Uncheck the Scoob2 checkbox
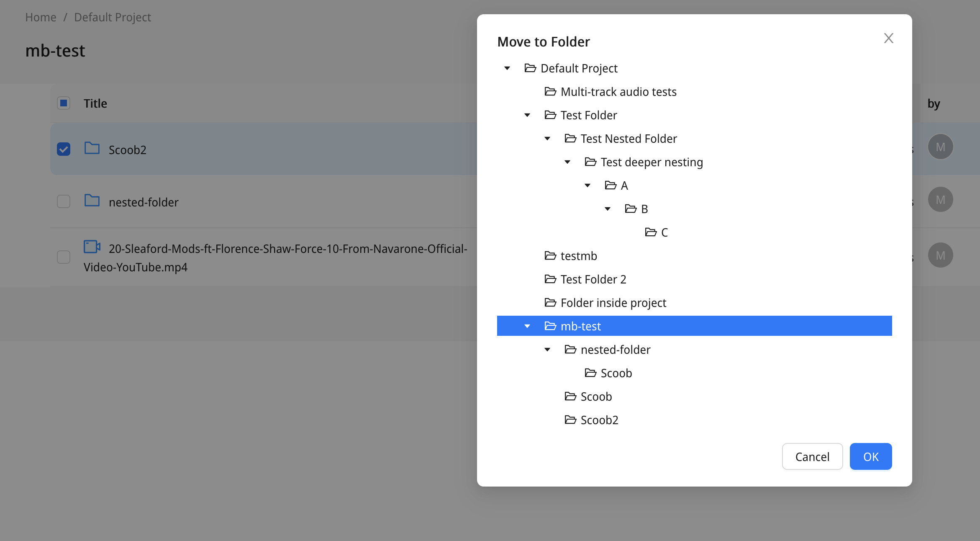The width and height of the screenshot is (980, 541). pyautogui.click(x=64, y=149)
